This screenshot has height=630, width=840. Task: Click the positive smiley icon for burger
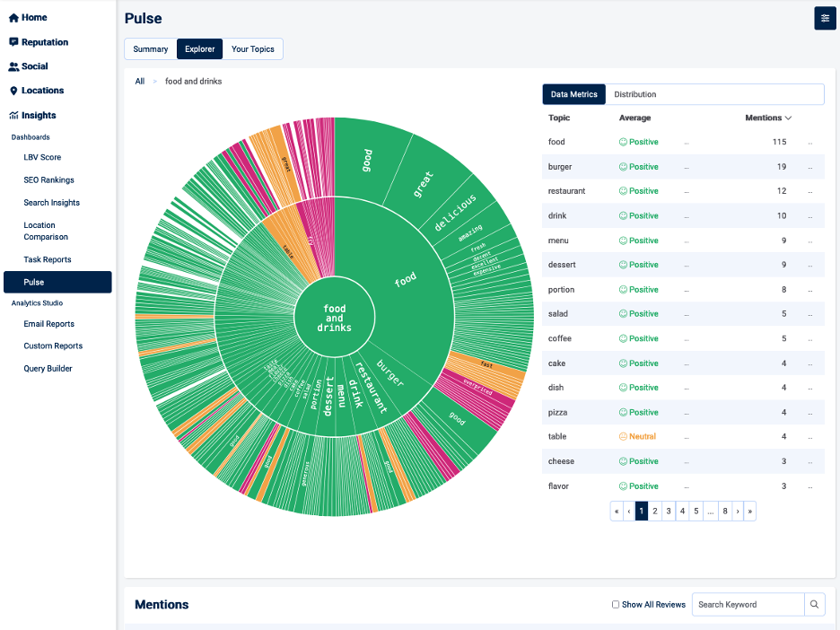623,167
